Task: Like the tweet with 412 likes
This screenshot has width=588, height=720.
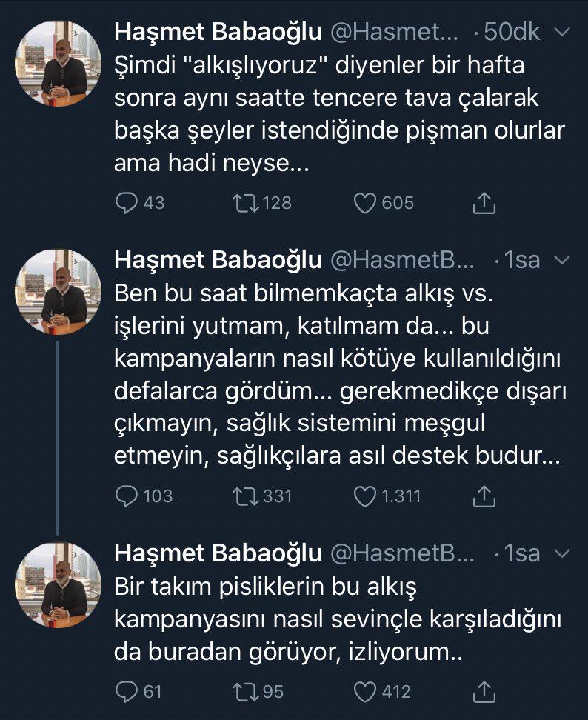Action: point(366,691)
